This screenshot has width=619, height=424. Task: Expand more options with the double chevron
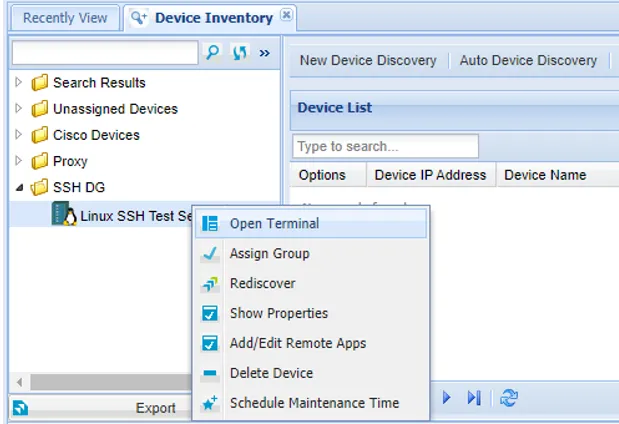click(264, 53)
